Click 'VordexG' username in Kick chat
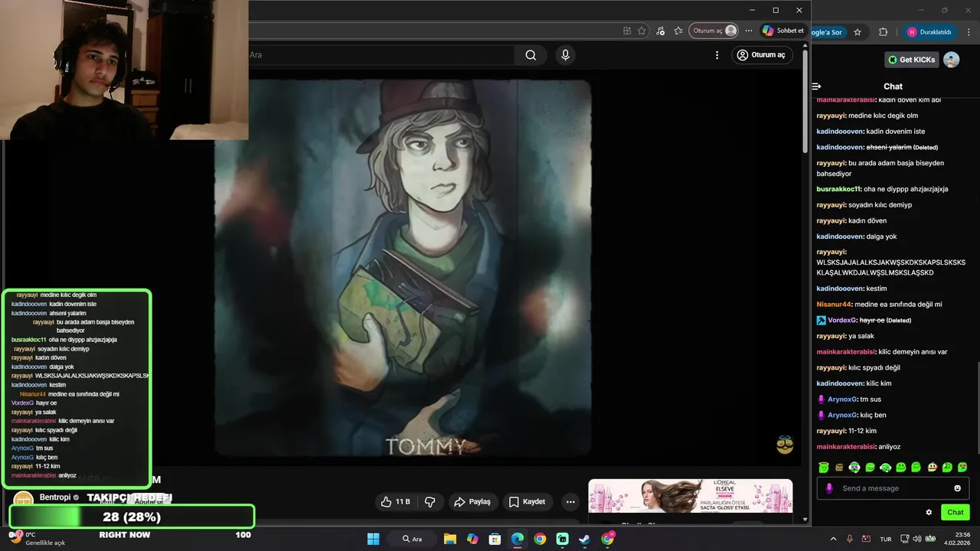This screenshot has width=980, height=551. [x=843, y=320]
